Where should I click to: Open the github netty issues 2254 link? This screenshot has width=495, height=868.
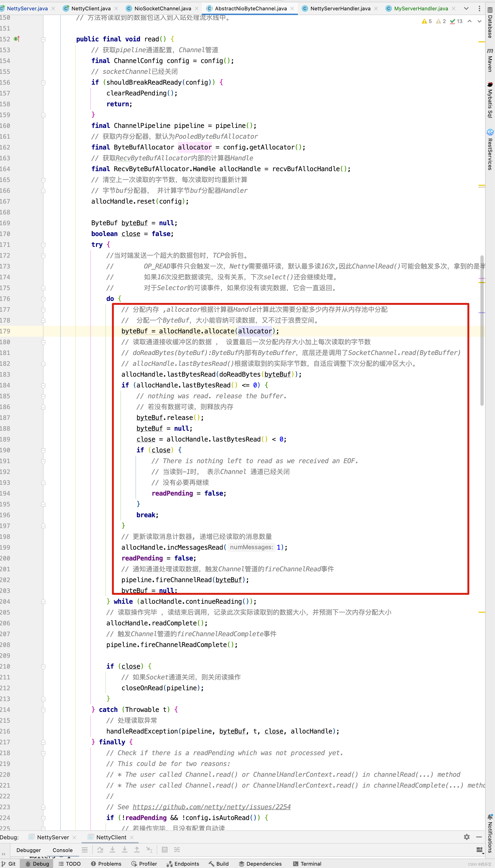[x=212, y=807]
